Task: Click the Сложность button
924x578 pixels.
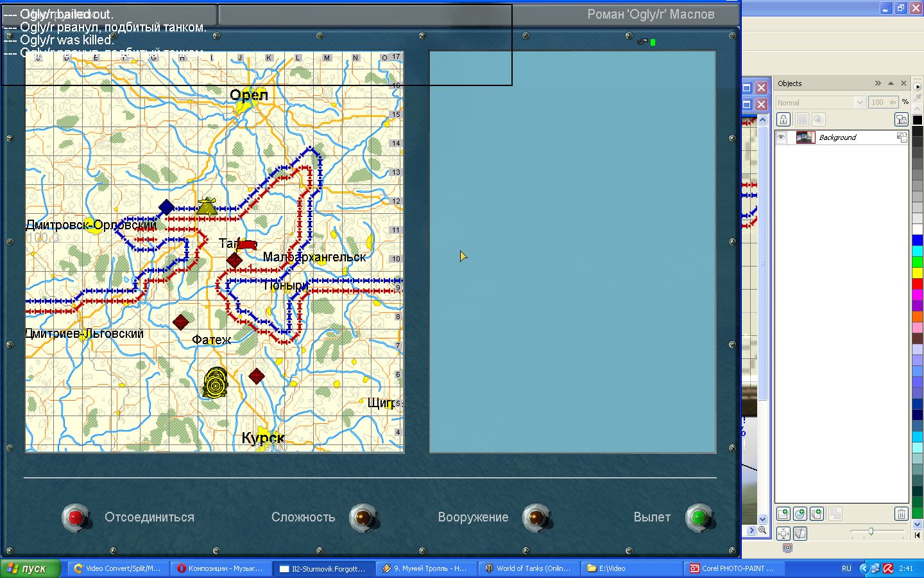Action: (364, 518)
